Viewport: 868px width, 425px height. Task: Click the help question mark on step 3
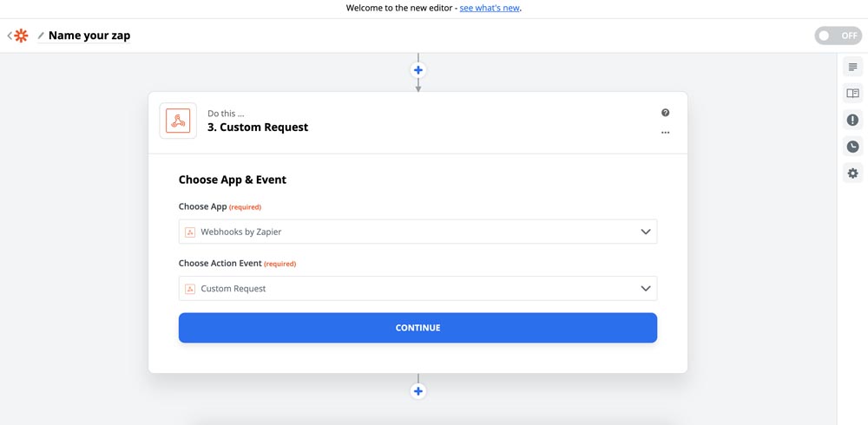666,113
